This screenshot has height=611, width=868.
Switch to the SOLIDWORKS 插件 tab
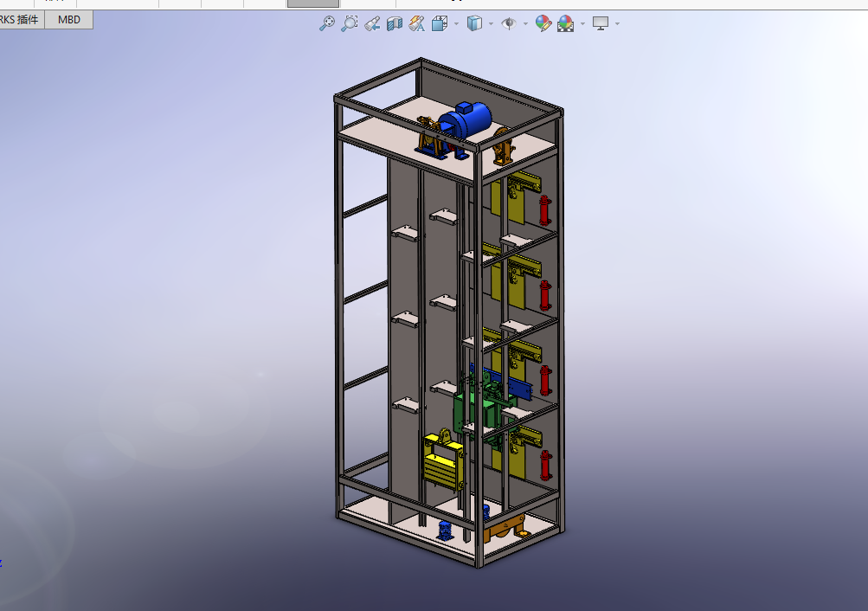coord(21,19)
